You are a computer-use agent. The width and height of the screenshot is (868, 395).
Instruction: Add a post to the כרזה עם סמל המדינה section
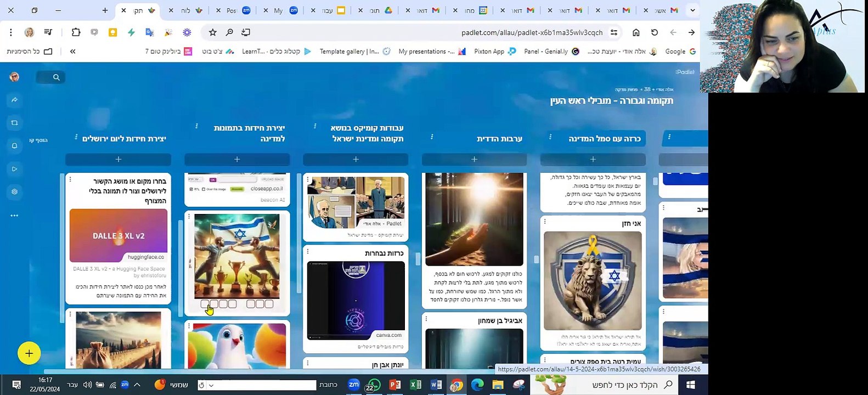coord(593,159)
